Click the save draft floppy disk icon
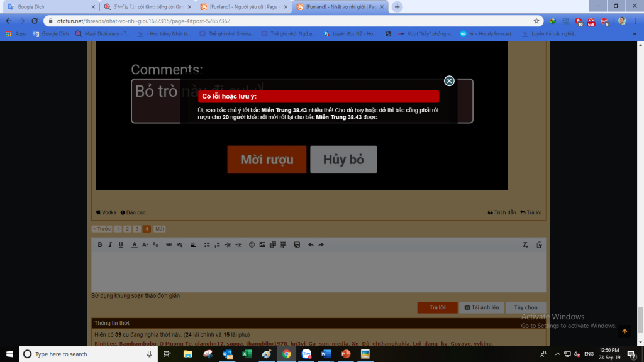The image size is (644, 362). pyautogui.click(x=297, y=244)
